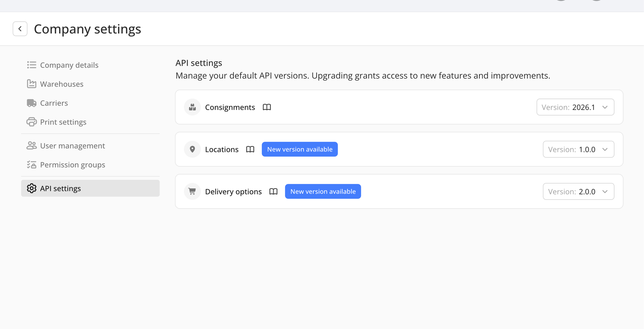Go to the User management section
This screenshot has width=644, height=329.
pyautogui.click(x=90, y=146)
